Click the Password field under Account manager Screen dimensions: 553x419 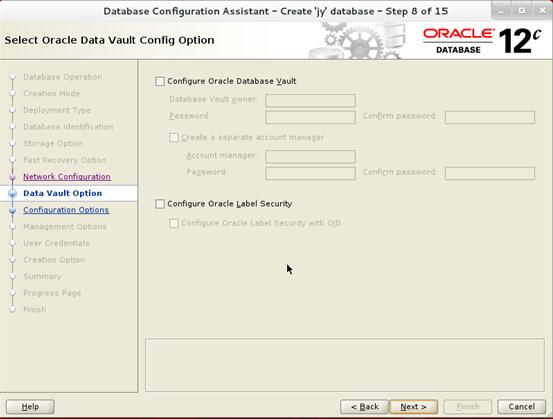point(310,173)
